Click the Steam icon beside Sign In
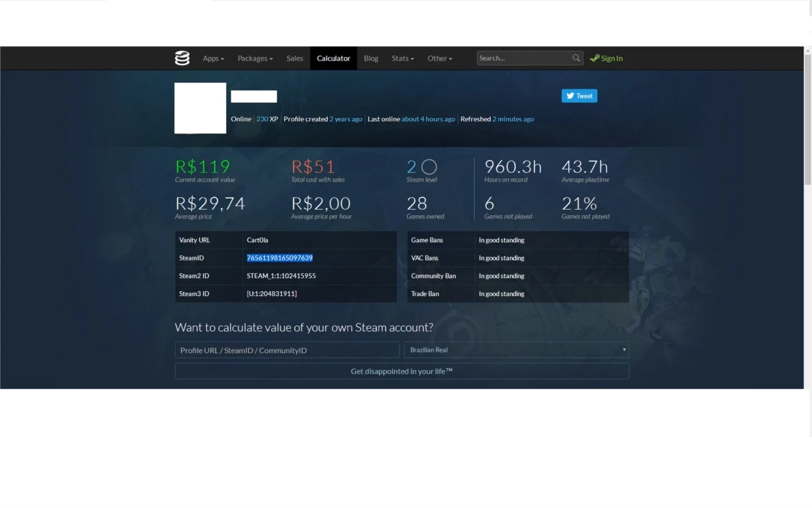This screenshot has width=812, height=508. 594,58
